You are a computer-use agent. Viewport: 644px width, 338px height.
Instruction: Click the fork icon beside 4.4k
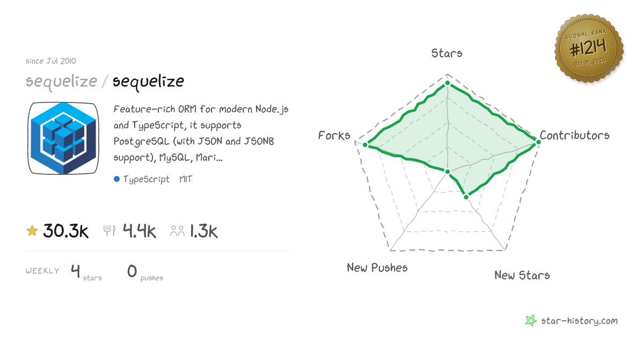tap(109, 231)
